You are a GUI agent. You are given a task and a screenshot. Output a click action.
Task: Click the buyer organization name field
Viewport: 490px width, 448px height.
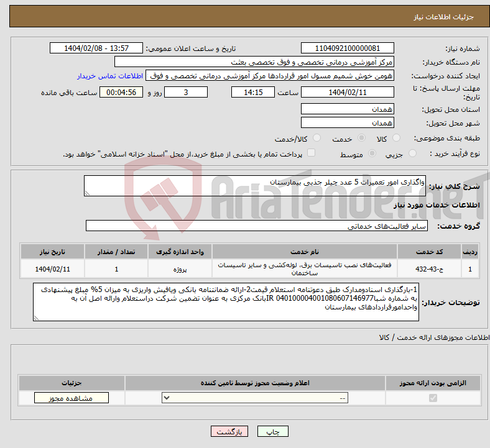point(254,62)
